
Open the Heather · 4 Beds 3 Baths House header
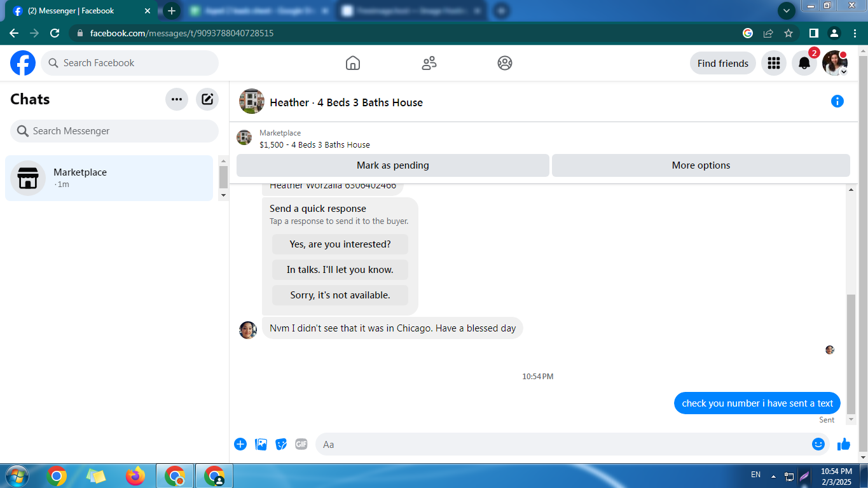[x=346, y=102]
